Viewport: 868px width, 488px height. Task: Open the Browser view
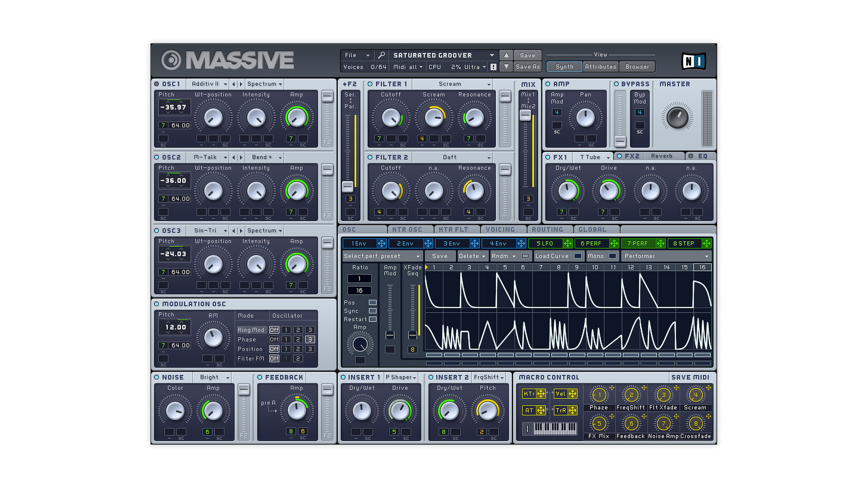pyautogui.click(x=637, y=66)
